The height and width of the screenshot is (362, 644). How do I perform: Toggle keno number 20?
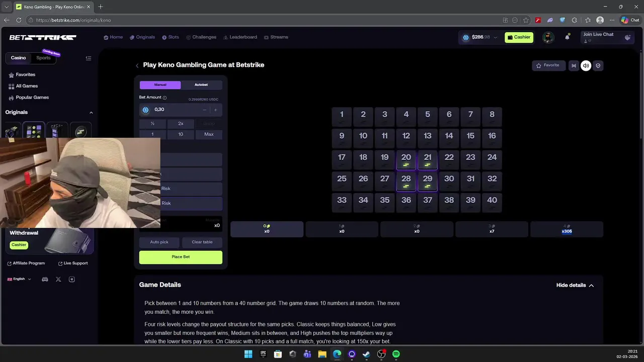point(406,160)
